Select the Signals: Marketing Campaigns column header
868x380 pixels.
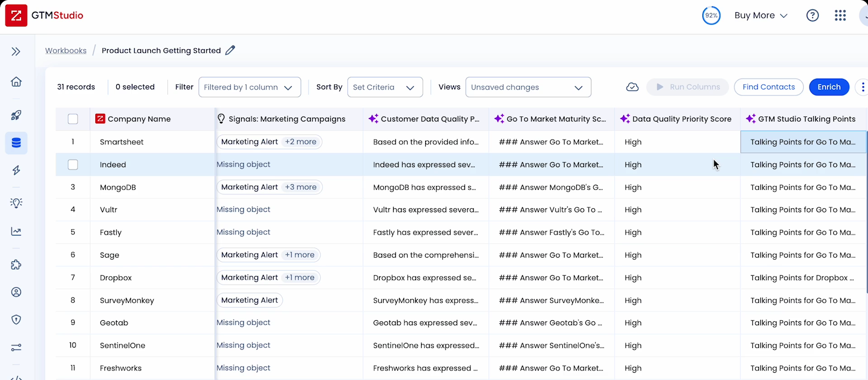(x=289, y=119)
